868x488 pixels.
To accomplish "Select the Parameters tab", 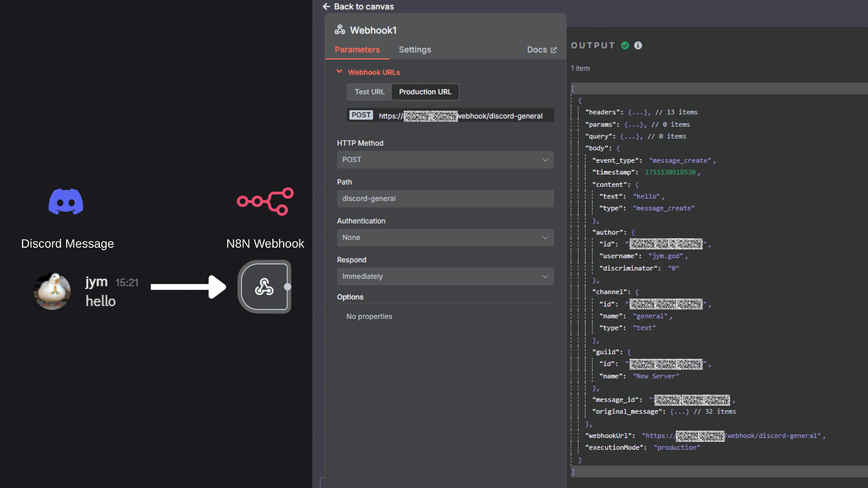I will pyautogui.click(x=357, y=49).
